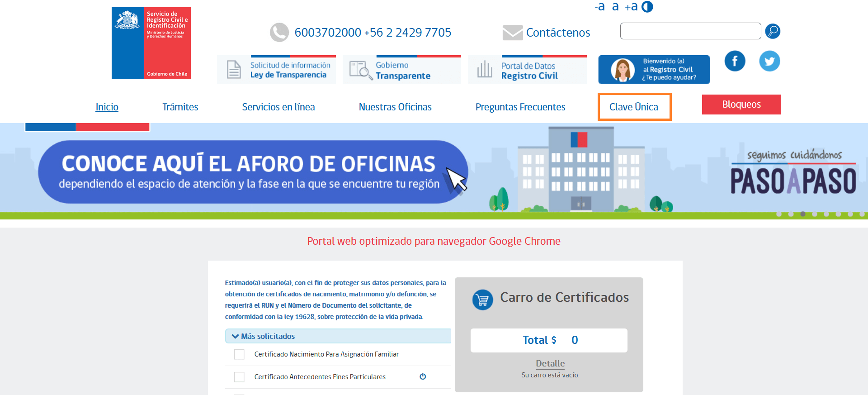Collapse the Más solicitados section

[235, 336]
